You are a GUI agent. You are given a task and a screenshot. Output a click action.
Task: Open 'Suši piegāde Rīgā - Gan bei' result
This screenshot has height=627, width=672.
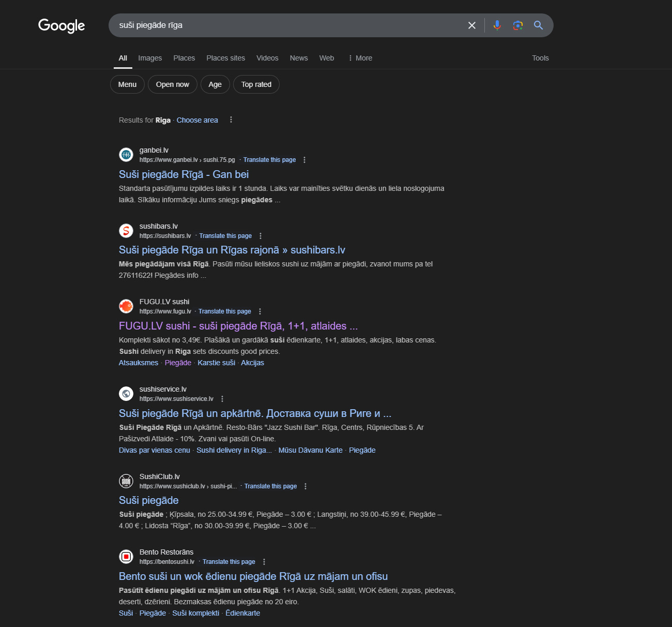point(184,174)
